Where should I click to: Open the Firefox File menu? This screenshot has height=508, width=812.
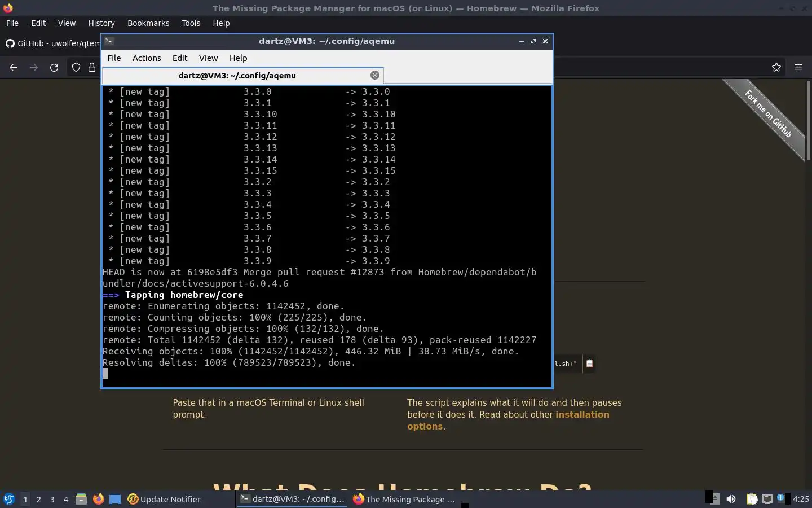tap(12, 23)
